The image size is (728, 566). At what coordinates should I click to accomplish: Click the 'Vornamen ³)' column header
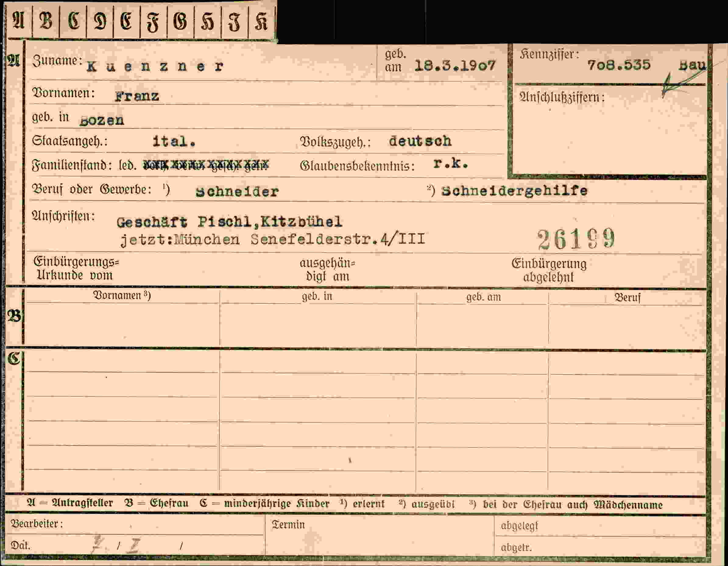pos(122,296)
